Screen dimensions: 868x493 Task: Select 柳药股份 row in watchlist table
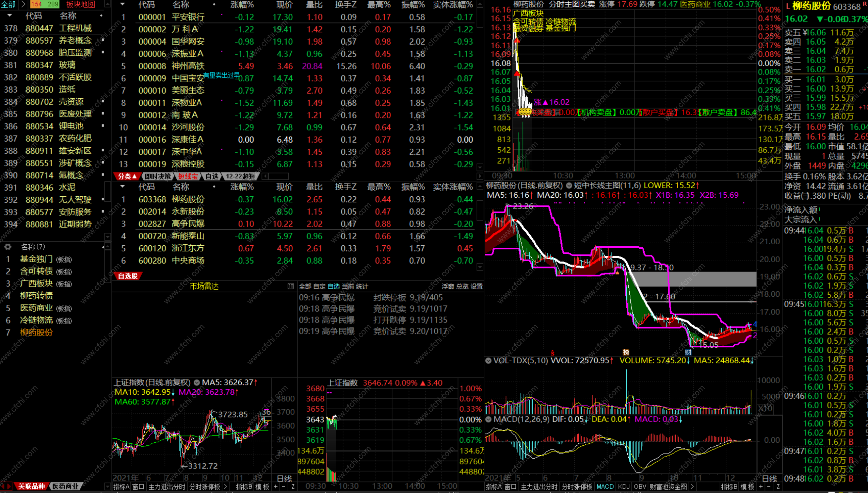point(188,199)
